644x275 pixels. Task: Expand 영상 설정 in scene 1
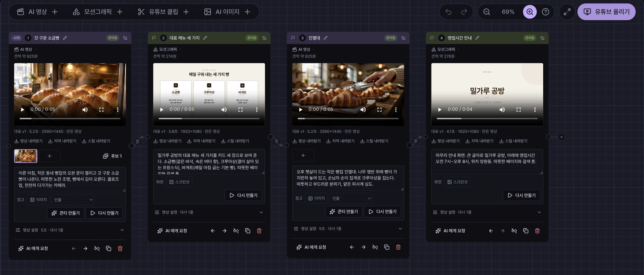(70, 230)
